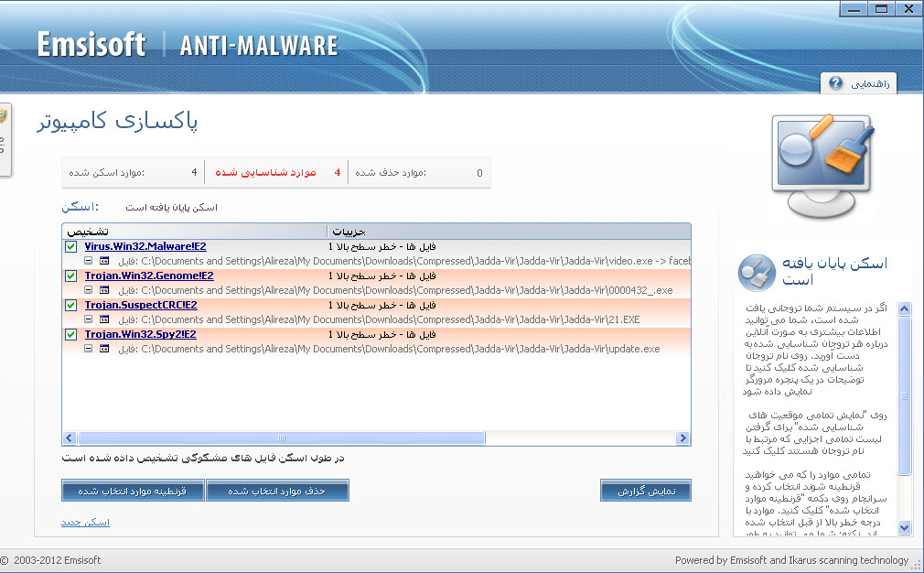Click the removed items count (موارد حذف شده)
The image size is (924, 573).
(x=420, y=173)
